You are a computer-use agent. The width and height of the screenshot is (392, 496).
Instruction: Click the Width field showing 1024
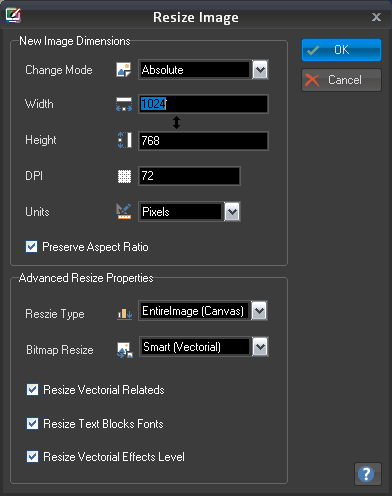point(203,104)
